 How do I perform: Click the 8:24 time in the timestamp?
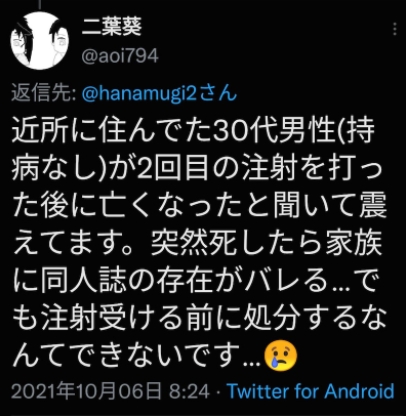pos(189,391)
